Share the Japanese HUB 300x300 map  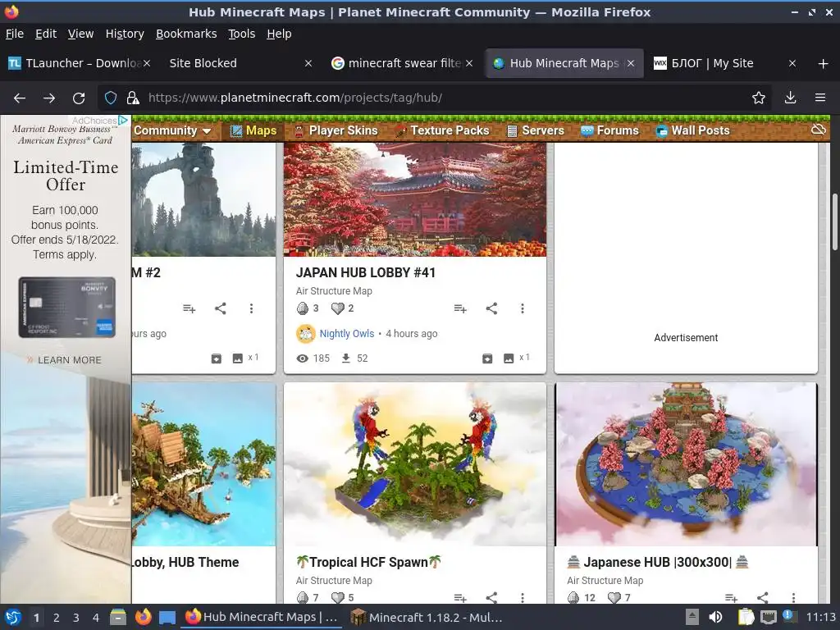[762, 597]
